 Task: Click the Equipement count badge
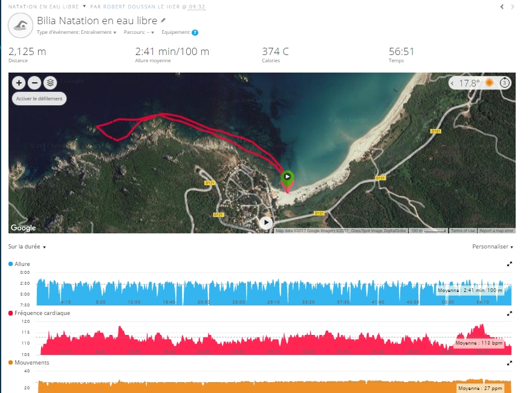[x=195, y=33]
